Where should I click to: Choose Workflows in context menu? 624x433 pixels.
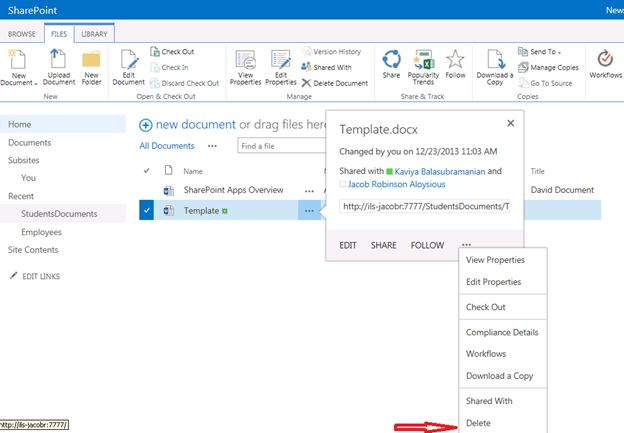486,354
